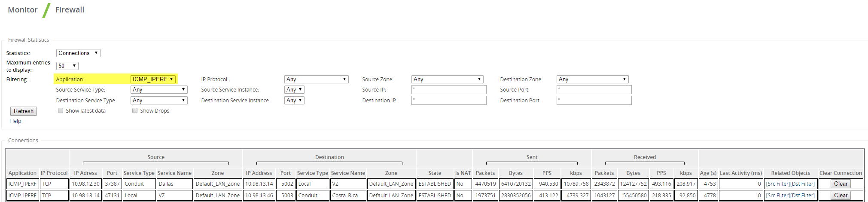
Task: Click the received bytes 124127752 cell
Action: pos(633,184)
